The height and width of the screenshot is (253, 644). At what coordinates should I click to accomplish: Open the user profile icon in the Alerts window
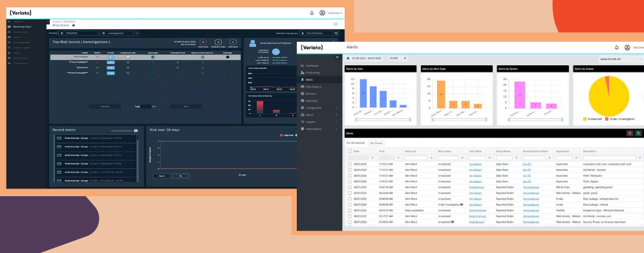coord(627,48)
